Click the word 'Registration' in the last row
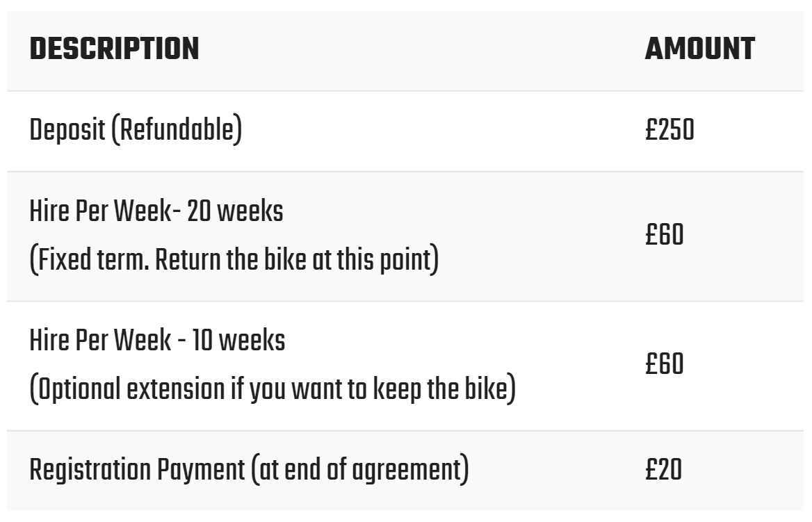The height and width of the screenshot is (522, 812). [90, 470]
